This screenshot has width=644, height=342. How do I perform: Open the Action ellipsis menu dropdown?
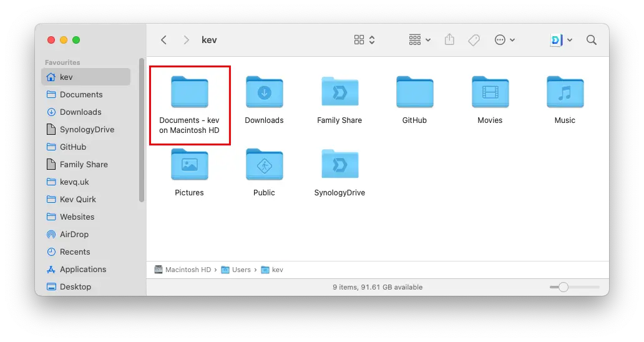504,40
